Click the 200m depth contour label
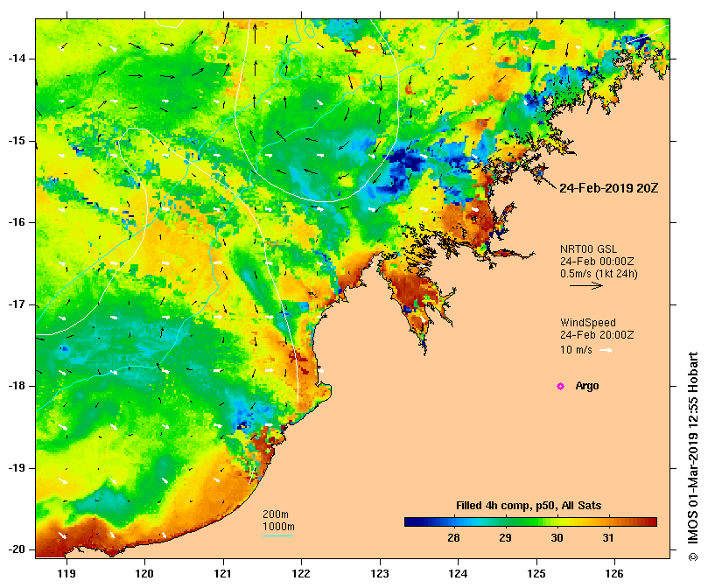Screen dimensions: 708x588 [x=276, y=514]
